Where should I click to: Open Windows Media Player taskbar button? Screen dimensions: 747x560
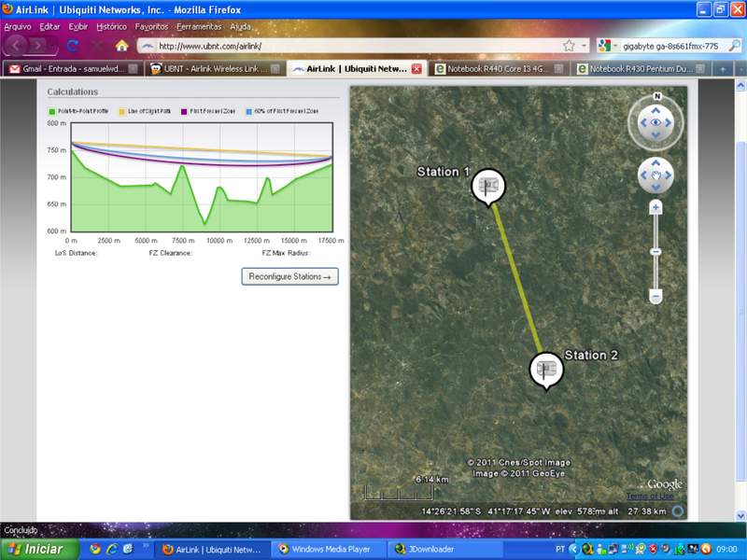[x=330, y=549]
